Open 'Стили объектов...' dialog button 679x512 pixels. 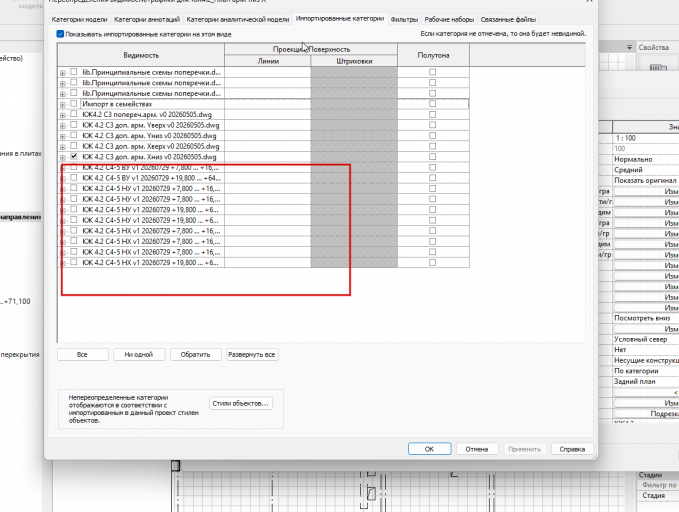pos(240,403)
